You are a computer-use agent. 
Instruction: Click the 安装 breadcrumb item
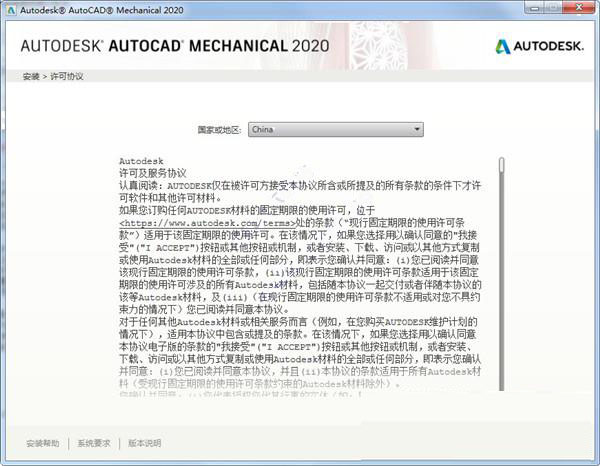point(31,77)
